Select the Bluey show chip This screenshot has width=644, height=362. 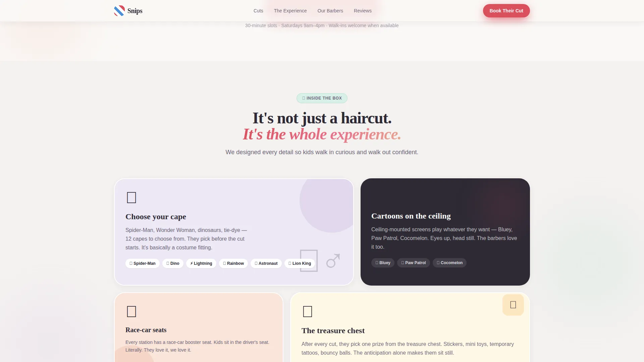383,263
